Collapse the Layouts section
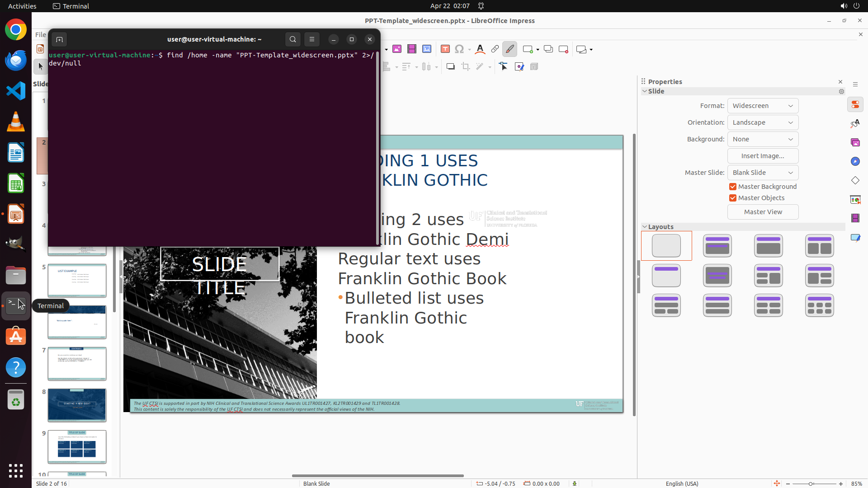868x488 pixels. click(645, 227)
